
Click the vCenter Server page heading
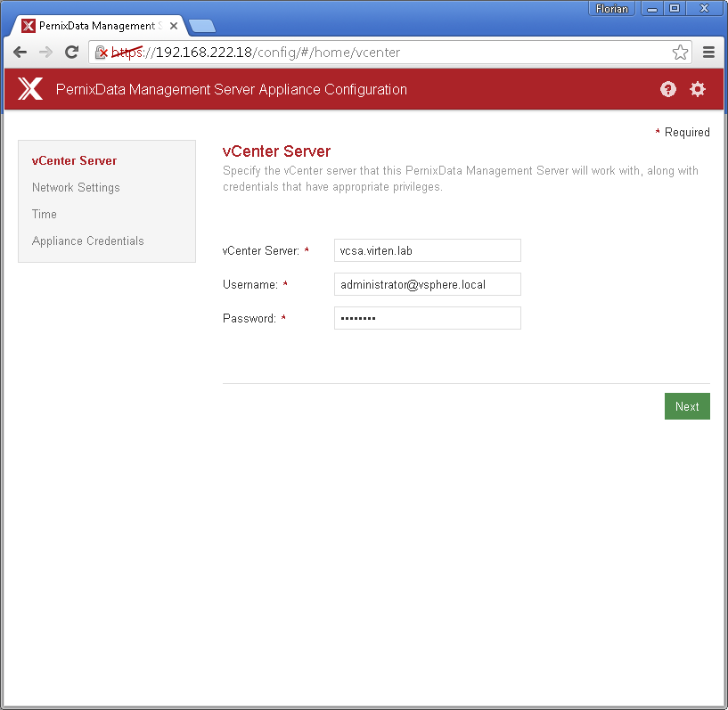pos(276,151)
